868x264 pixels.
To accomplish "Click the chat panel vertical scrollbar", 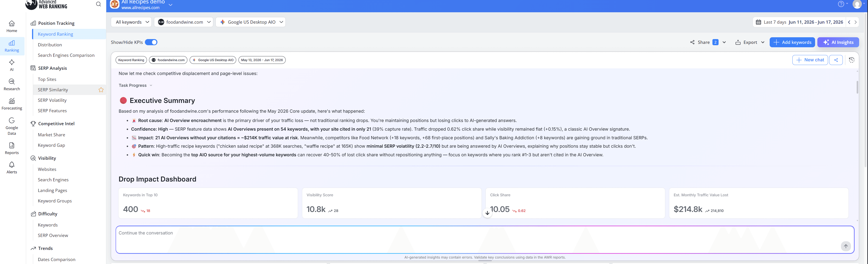I will pos(857,87).
